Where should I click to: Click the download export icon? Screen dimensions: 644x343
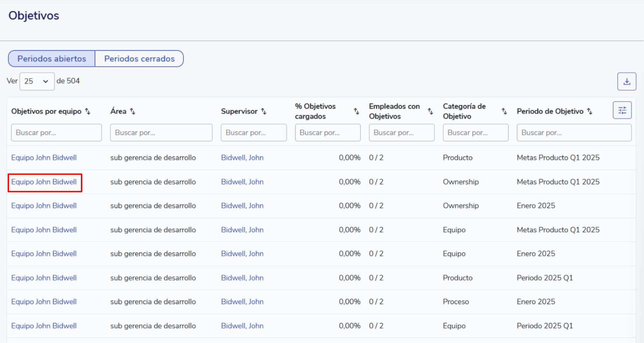click(627, 82)
